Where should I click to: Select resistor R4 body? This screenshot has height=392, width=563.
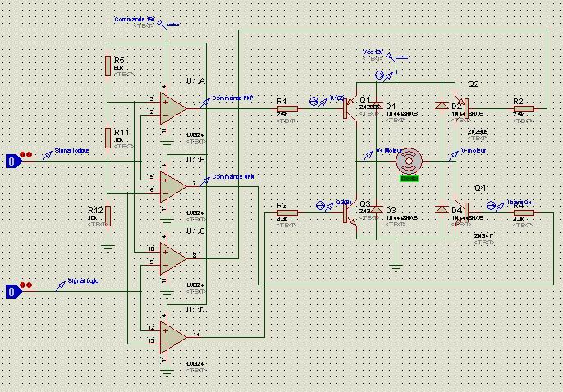524,212
